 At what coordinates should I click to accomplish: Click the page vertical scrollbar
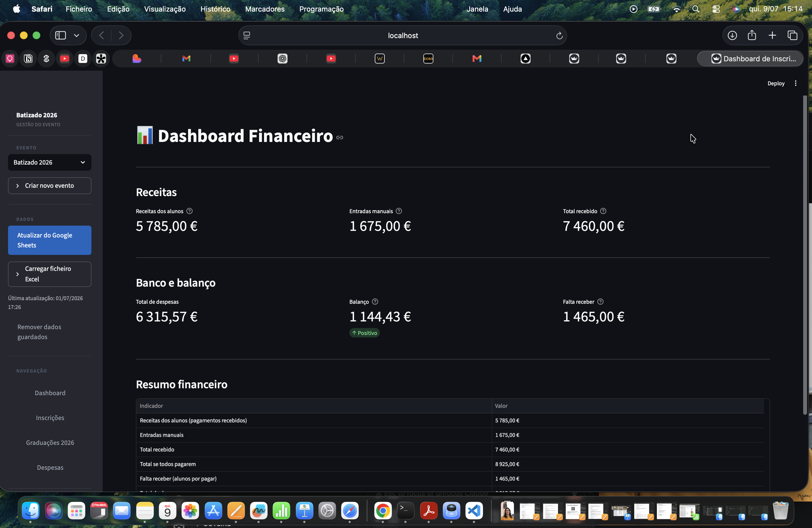(805, 256)
